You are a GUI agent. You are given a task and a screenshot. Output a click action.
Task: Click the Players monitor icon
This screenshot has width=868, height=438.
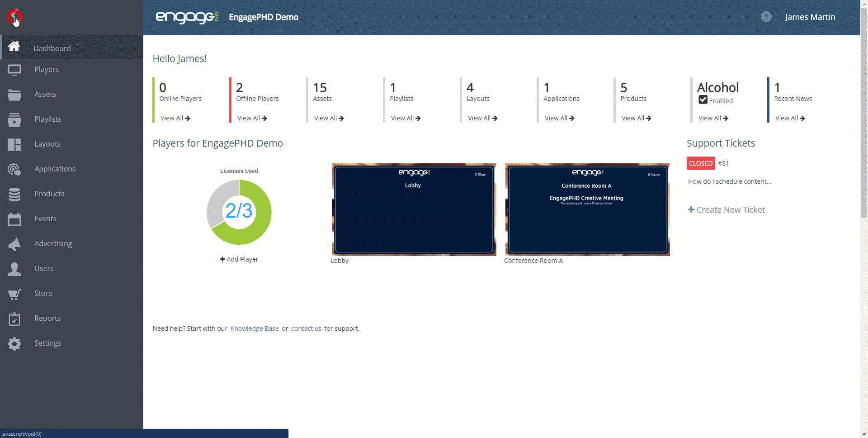pyautogui.click(x=14, y=70)
